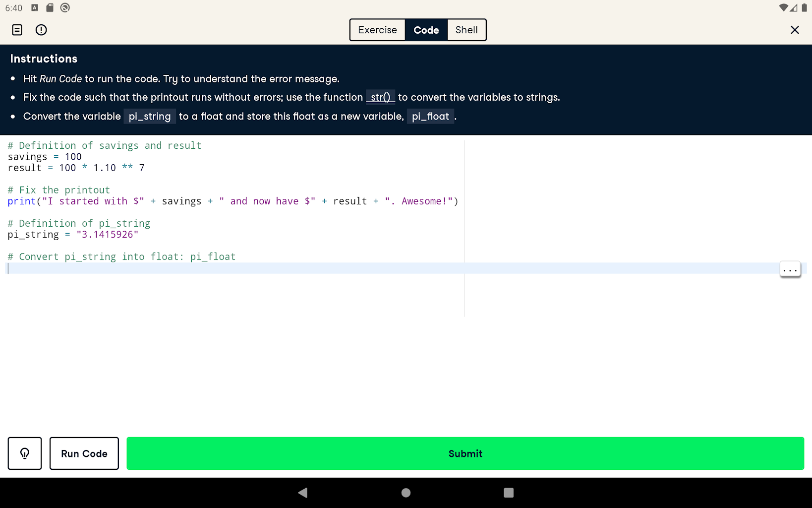Click the comment '# Definition of savings and result'
Image resolution: width=812 pixels, height=508 pixels.
pyautogui.click(x=105, y=146)
